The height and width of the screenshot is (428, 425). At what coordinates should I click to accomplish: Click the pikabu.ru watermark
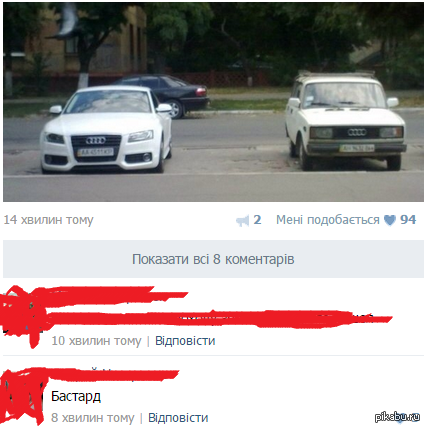(x=397, y=417)
